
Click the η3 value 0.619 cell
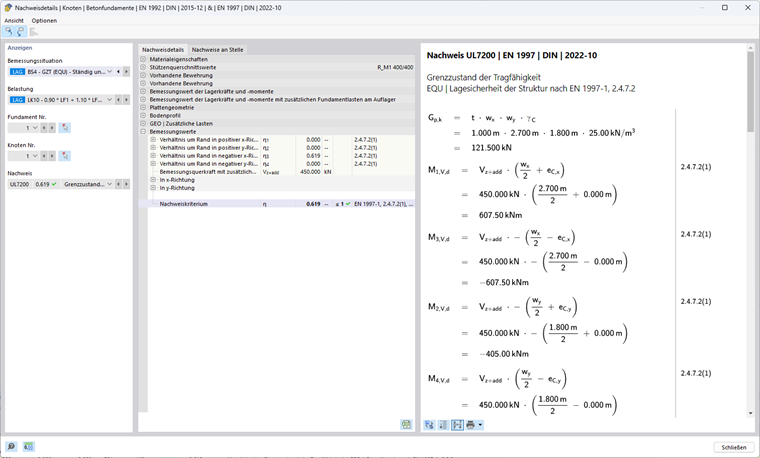[308, 156]
